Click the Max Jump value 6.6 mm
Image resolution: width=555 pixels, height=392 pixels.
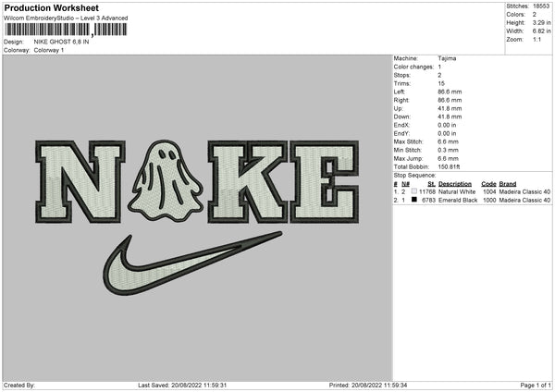click(x=448, y=158)
